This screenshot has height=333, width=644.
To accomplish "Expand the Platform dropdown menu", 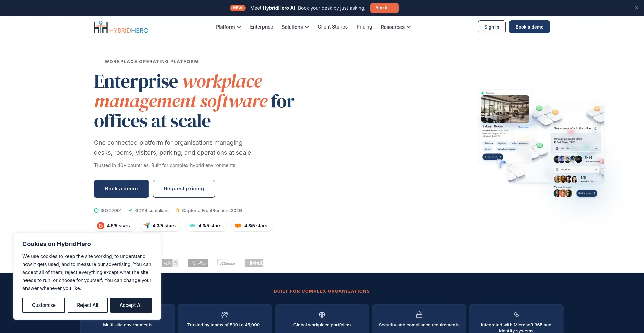I will [228, 27].
